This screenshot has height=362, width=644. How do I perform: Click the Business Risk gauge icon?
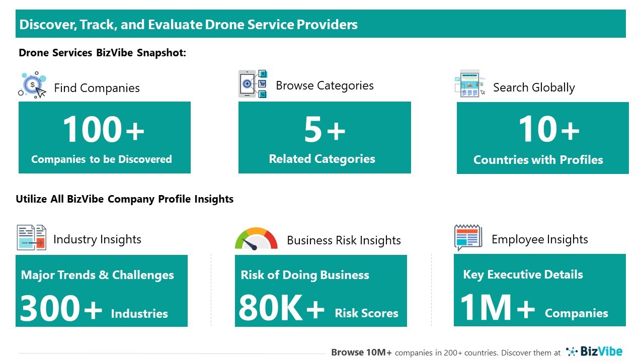[256, 239]
